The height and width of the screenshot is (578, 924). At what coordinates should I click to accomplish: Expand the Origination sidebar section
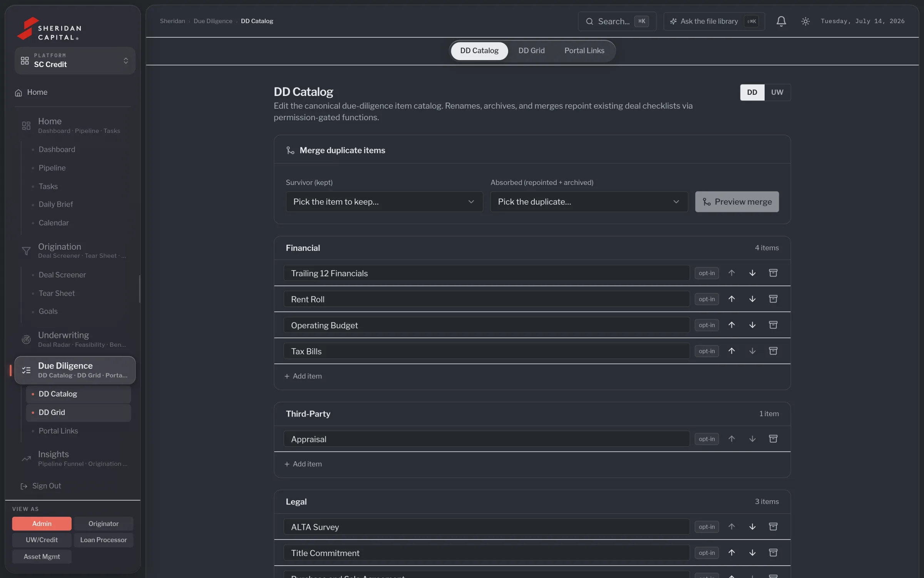(75, 250)
